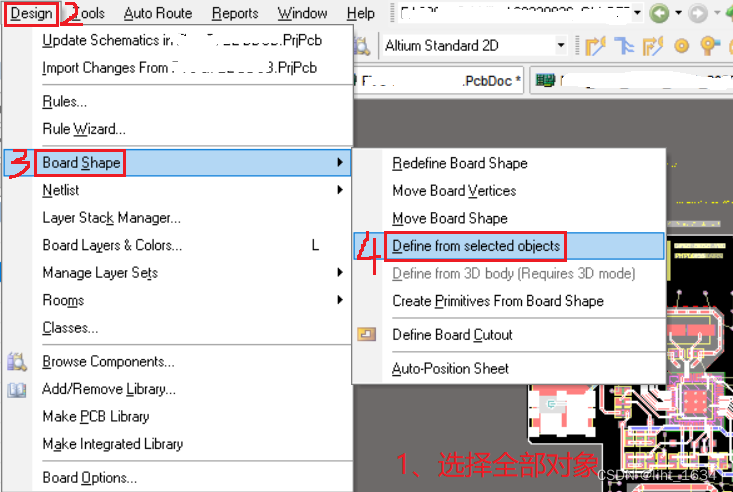Open Layer Stack Manager
The height and width of the screenshot is (492, 733).
point(112,217)
